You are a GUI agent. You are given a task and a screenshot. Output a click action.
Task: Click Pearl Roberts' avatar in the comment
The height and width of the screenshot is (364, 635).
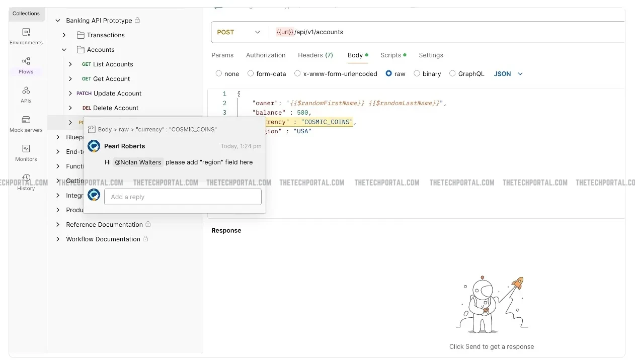point(94,146)
